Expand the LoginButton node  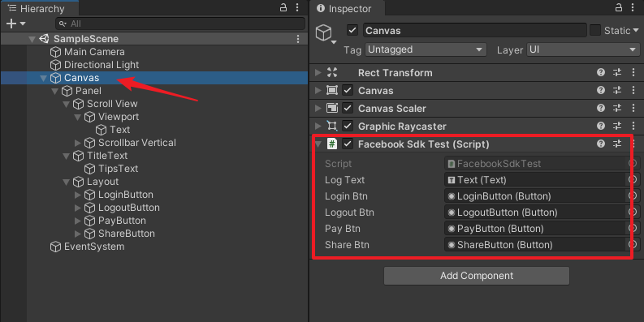[x=78, y=195]
